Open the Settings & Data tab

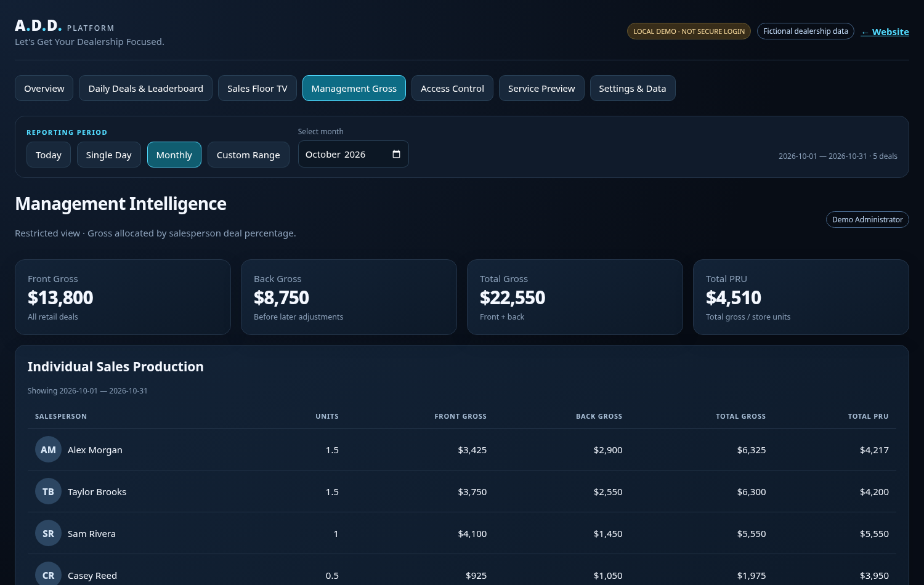[x=633, y=88]
